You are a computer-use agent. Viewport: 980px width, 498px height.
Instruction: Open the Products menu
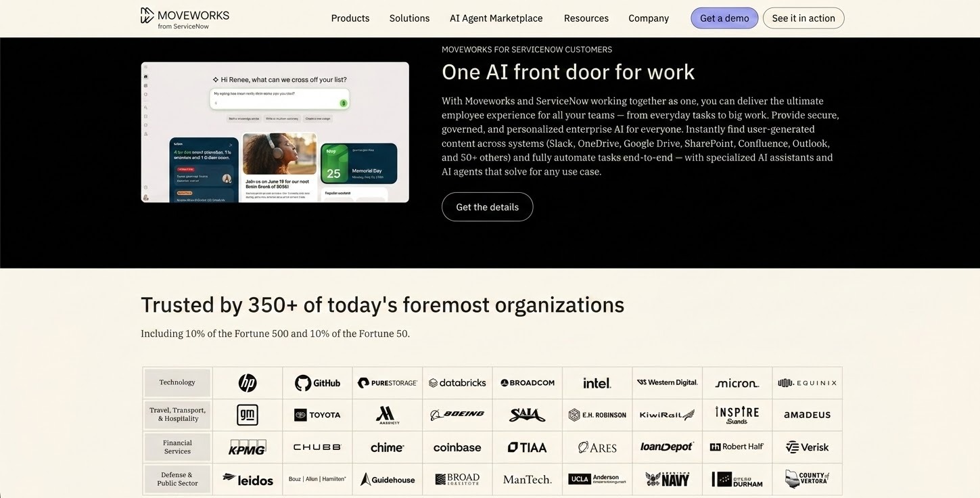coord(350,18)
